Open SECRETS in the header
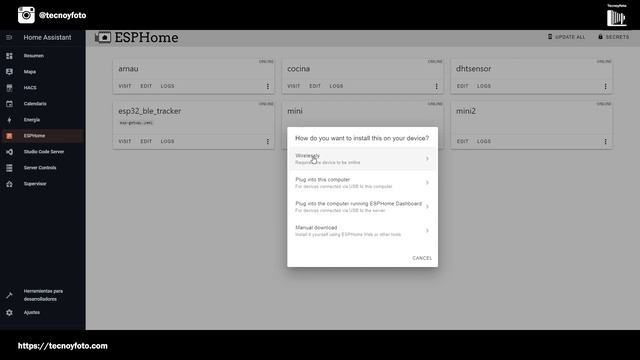 point(613,37)
